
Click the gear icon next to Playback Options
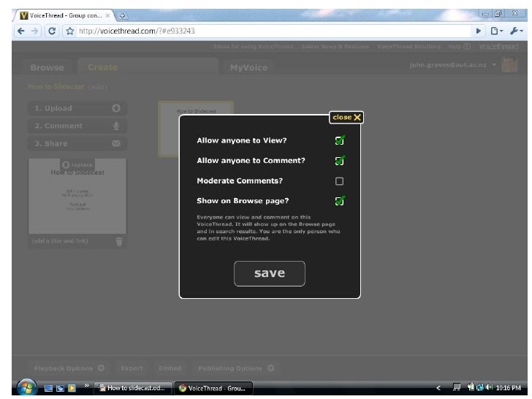pyautogui.click(x=101, y=368)
